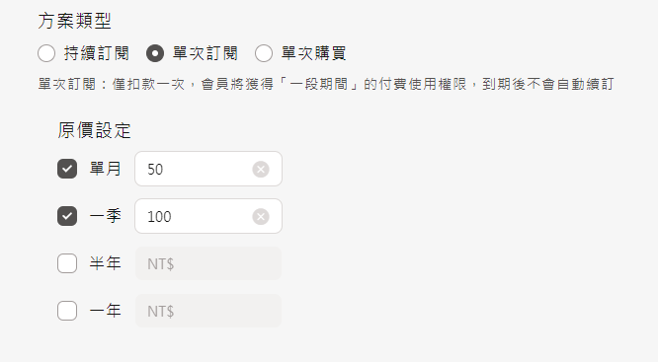Click the 半年 NT$ price field
Image resolution: width=658 pixels, height=362 pixels.
tap(208, 263)
